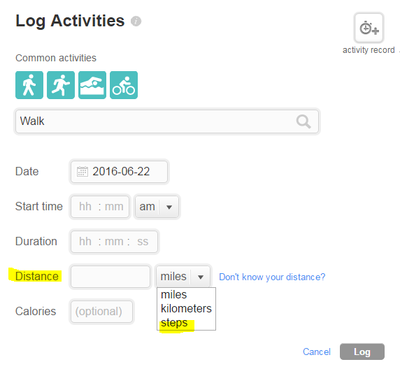Open the activity record stopwatch icon
The image size is (400, 373).
point(369,28)
